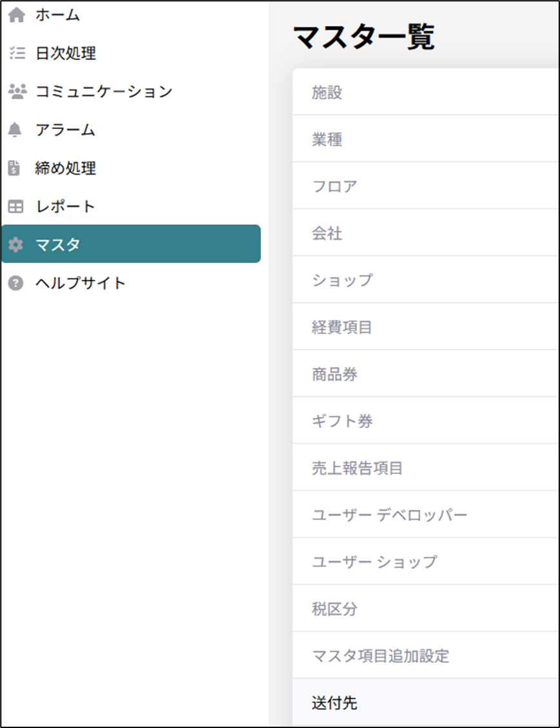Image resolution: width=560 pixels, height=728 pixels.
Task: Click the table icon beside レポート
Action: tap(15, 206)
